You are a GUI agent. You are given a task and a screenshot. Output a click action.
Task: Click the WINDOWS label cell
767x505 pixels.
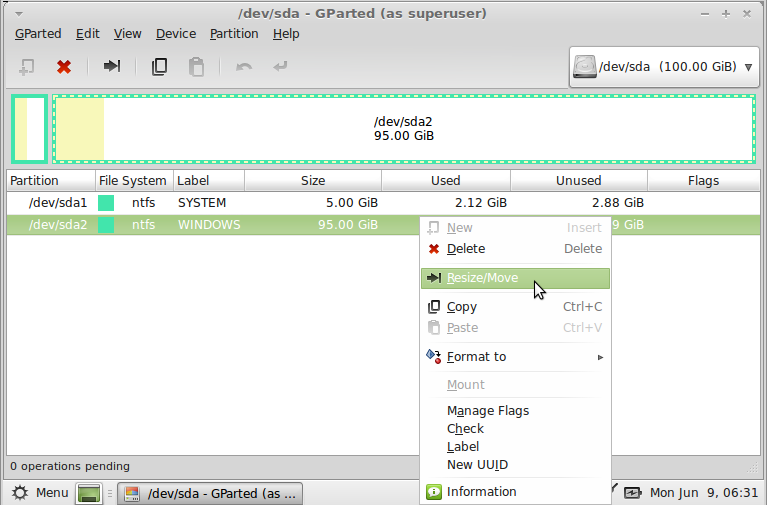click(x=209, y=225)
